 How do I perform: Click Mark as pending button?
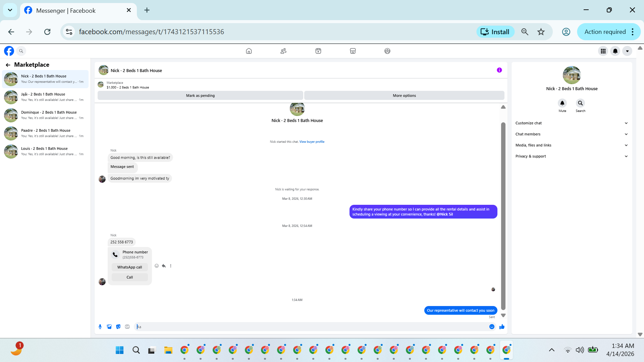[x=200, y=96]
